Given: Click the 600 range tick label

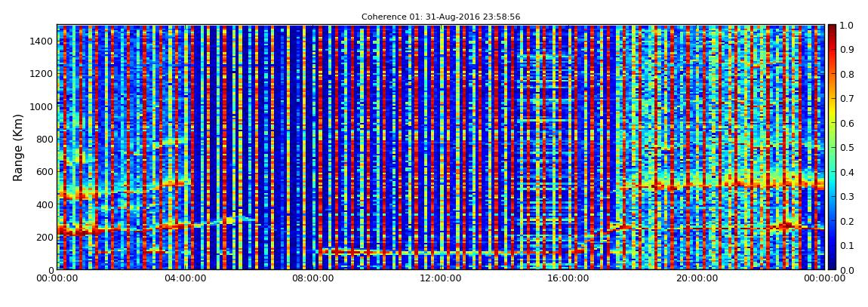Looking at the screenshot, I should point(45,171).
